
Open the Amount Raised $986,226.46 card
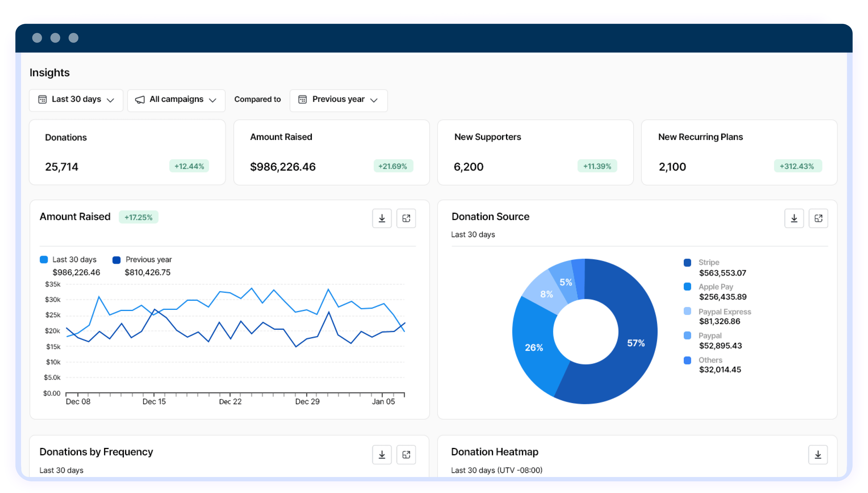click(331, 152)
